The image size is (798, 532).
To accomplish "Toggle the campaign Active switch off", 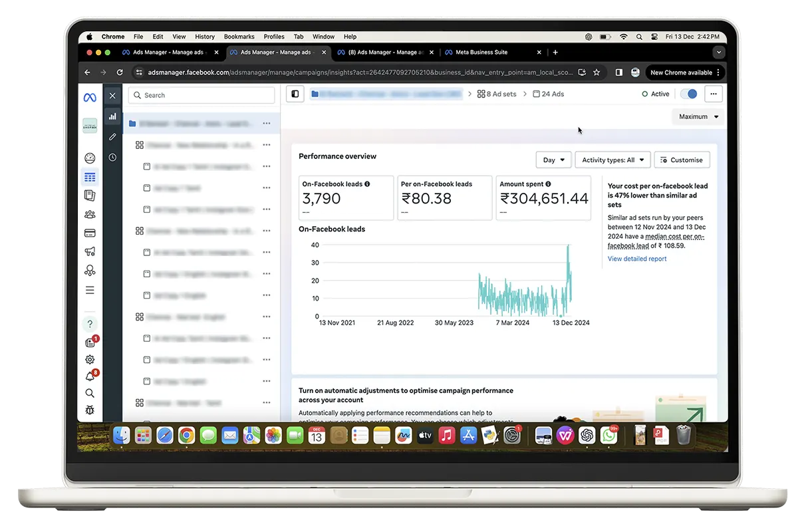I will pos(689,94).
